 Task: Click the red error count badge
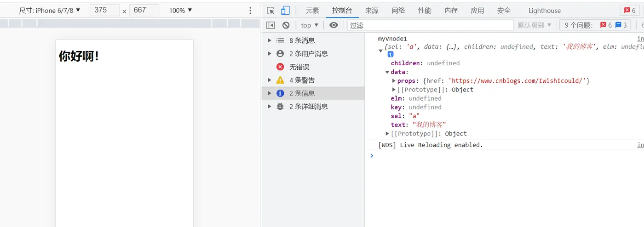[x=629, y=11]
